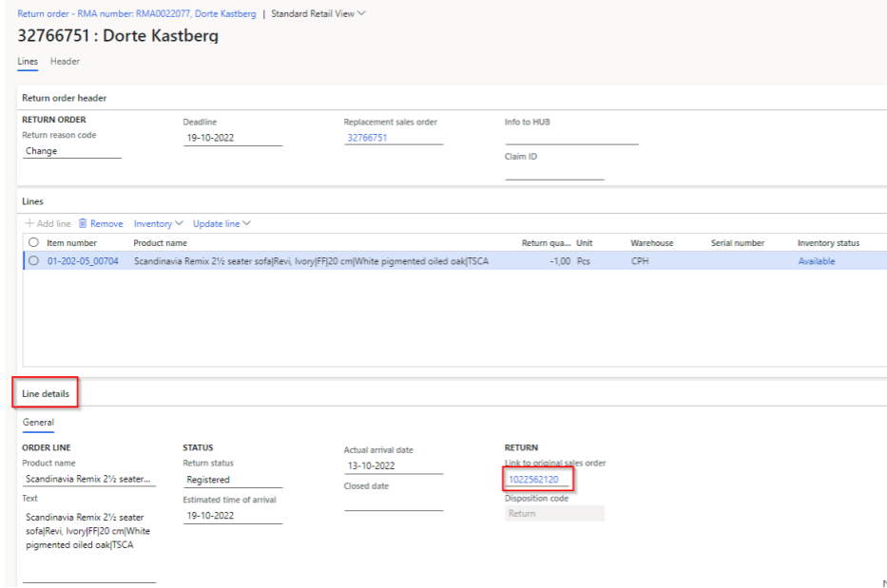Click the Return reason code field
The image size is (887, 588).
pos(73,151)
